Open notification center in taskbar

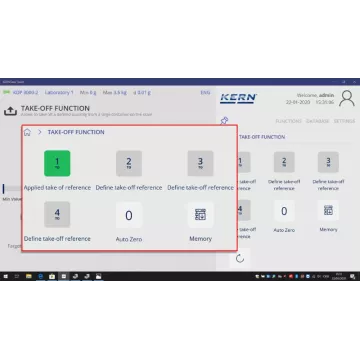[x=352, y=276]
